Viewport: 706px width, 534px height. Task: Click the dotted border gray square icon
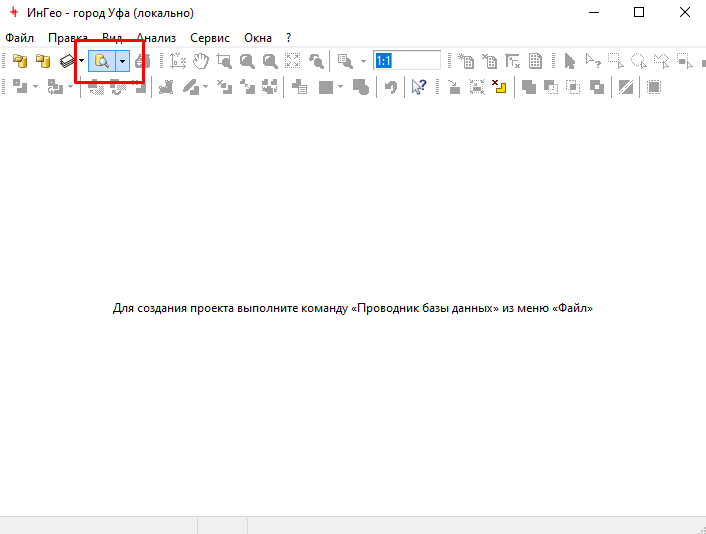coord(654,87)
